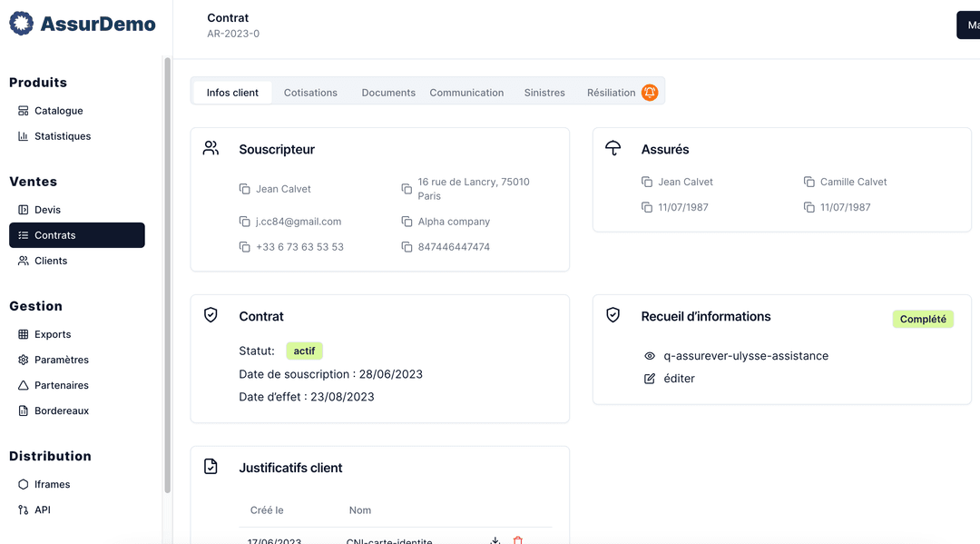Copy the phone number +33 6 73 63 53 53
Screen dimensions: 980x544
click(244, 247)
